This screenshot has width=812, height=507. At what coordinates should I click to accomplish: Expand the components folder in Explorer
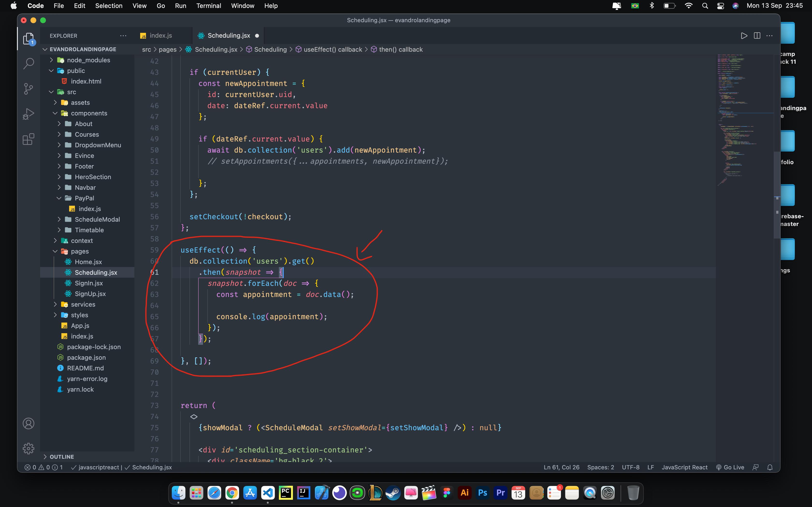click(x=55, y=113)
